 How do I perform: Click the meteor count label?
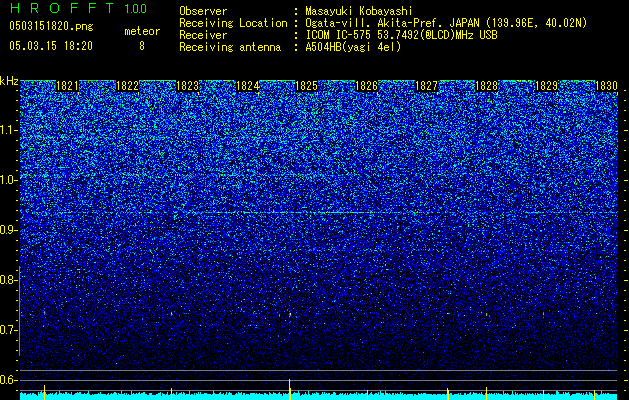[x=142, y=31]
